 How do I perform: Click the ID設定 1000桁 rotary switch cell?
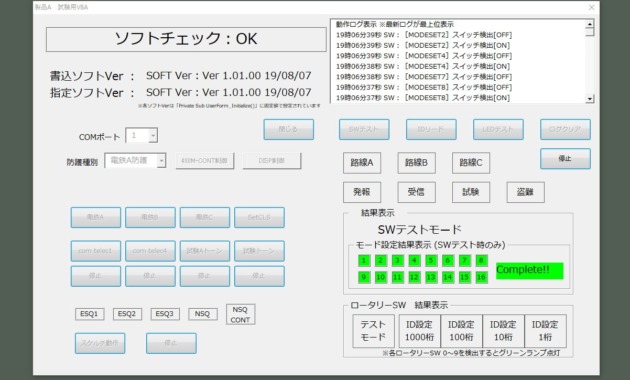(x=420, y=331)
